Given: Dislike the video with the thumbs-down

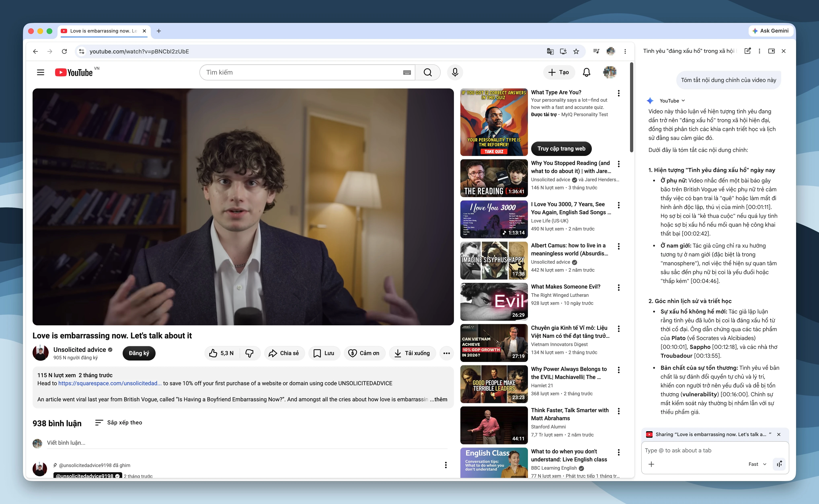Looking at the screenshot, I should pos(250,353).
